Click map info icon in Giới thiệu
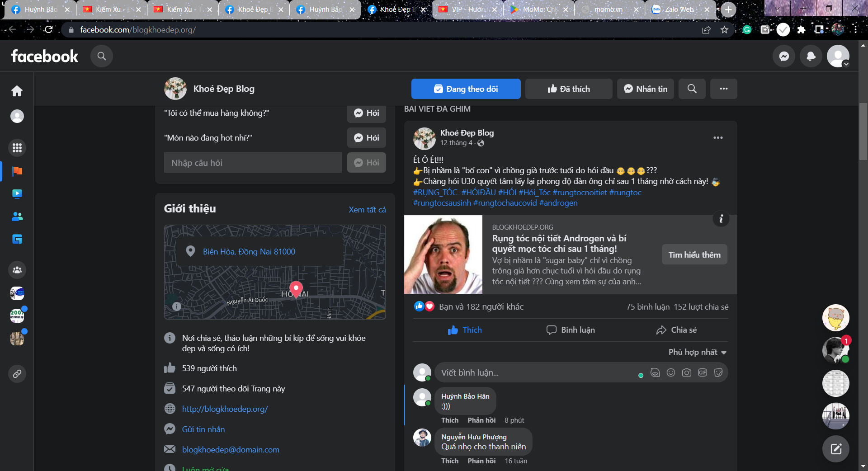The image size is (868, 471). point(177,306)
